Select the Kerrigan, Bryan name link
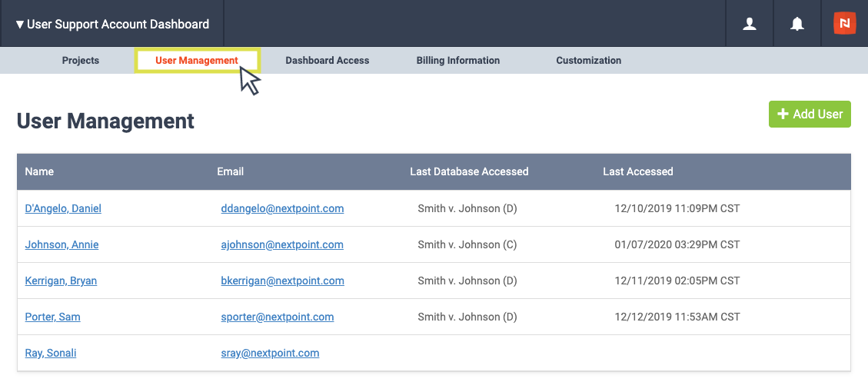The width and height of the screenshot is (868, 392). [61, 281]
